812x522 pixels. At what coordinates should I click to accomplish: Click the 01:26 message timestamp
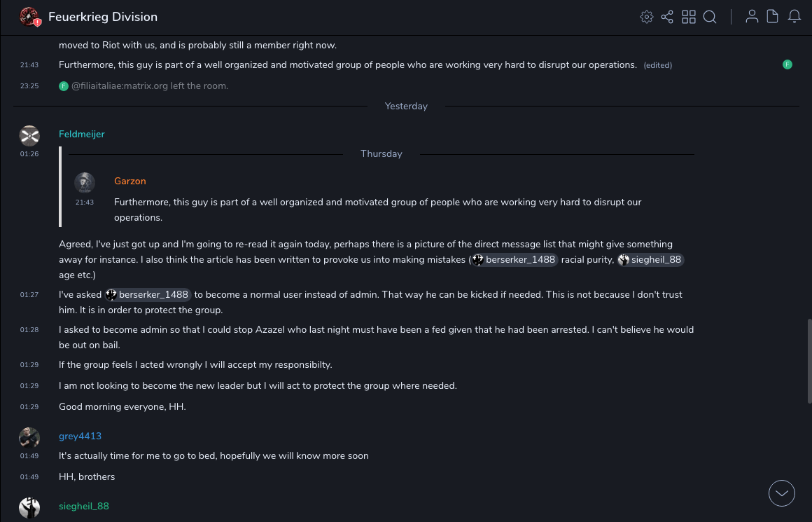(29, 153)
